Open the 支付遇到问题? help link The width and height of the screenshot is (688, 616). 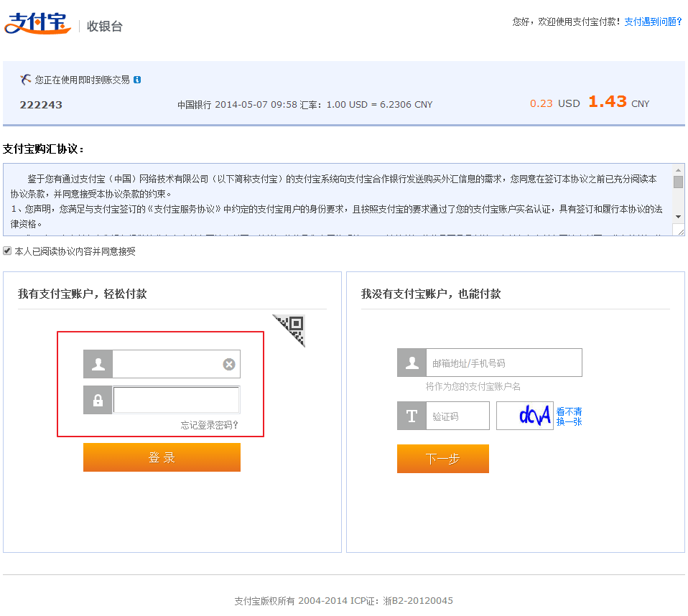(x=653, y=22)
